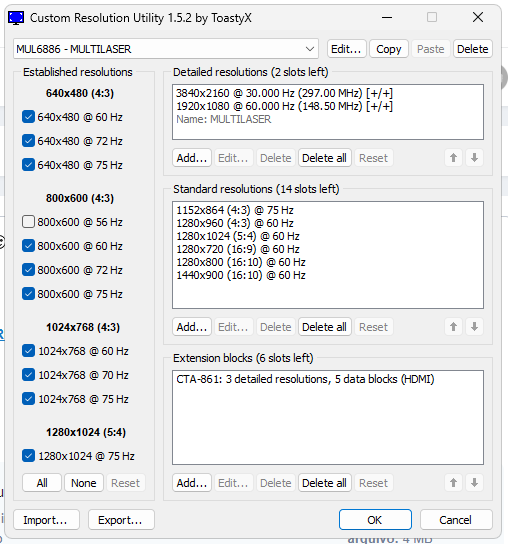The image size is (508, 544).
Task: Click None under Established resolutions
Action: click(84, 483)
